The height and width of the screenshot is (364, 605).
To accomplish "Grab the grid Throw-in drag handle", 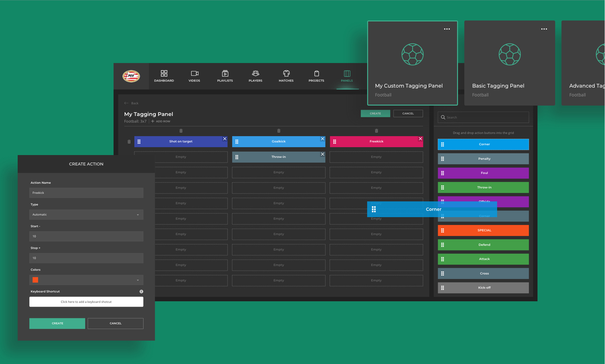I will (237, 157).
